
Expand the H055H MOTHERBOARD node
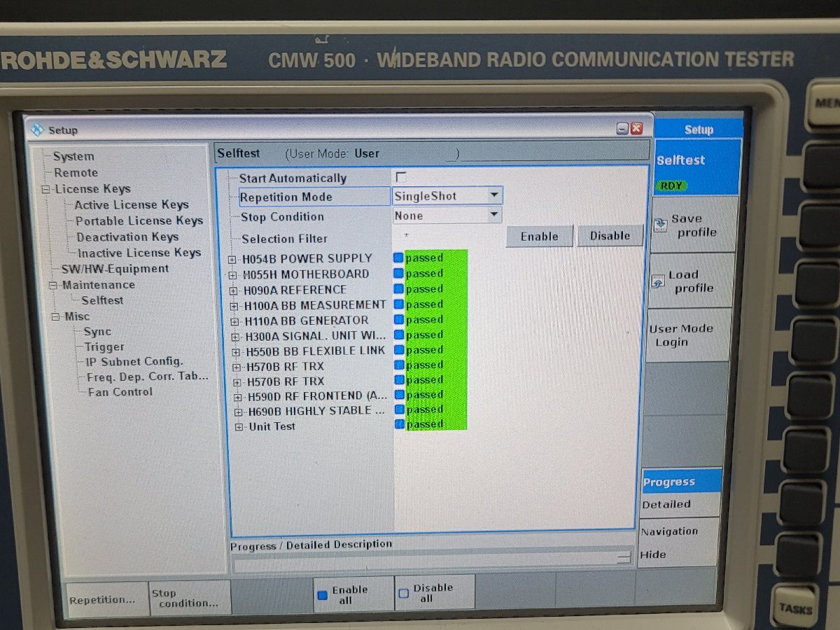coord(233,275)
